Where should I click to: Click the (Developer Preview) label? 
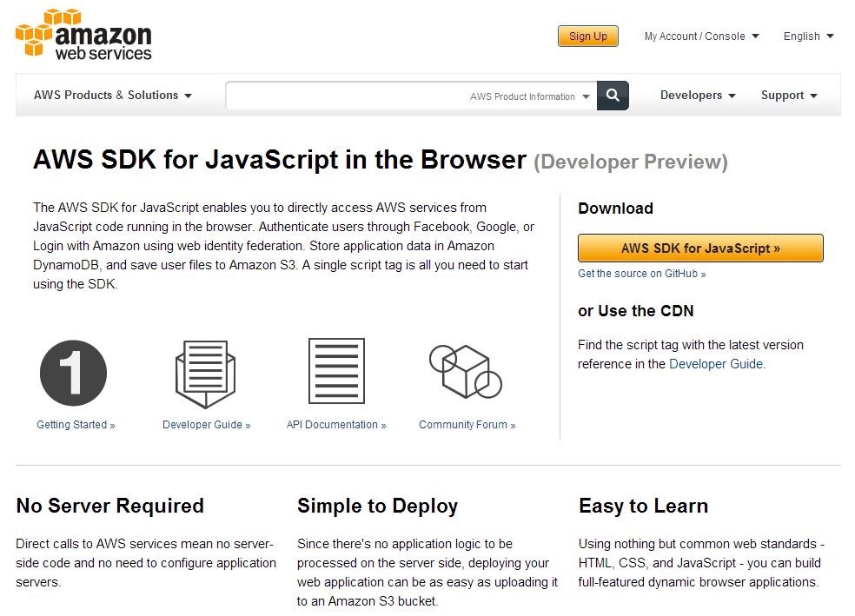631,162
